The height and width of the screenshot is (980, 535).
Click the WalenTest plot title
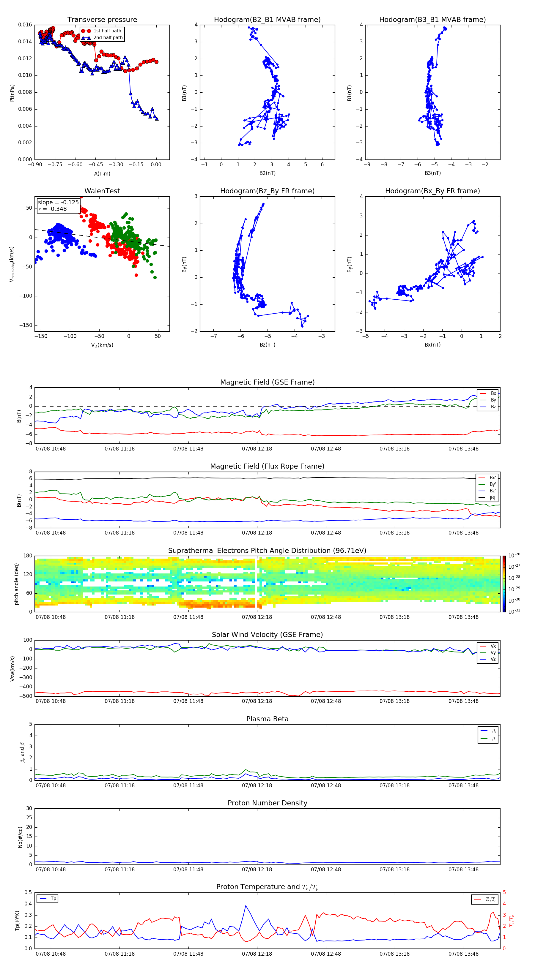pos(102,191)
